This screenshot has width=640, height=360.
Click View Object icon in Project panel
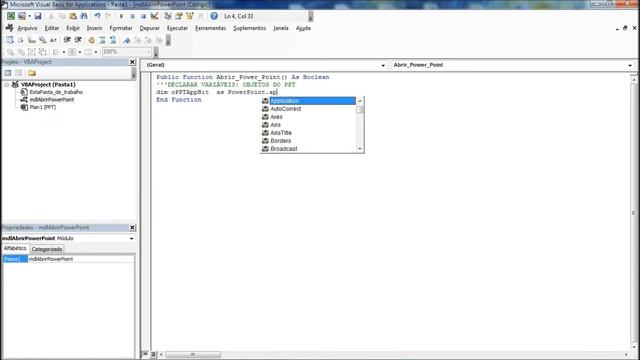(19, 73)
